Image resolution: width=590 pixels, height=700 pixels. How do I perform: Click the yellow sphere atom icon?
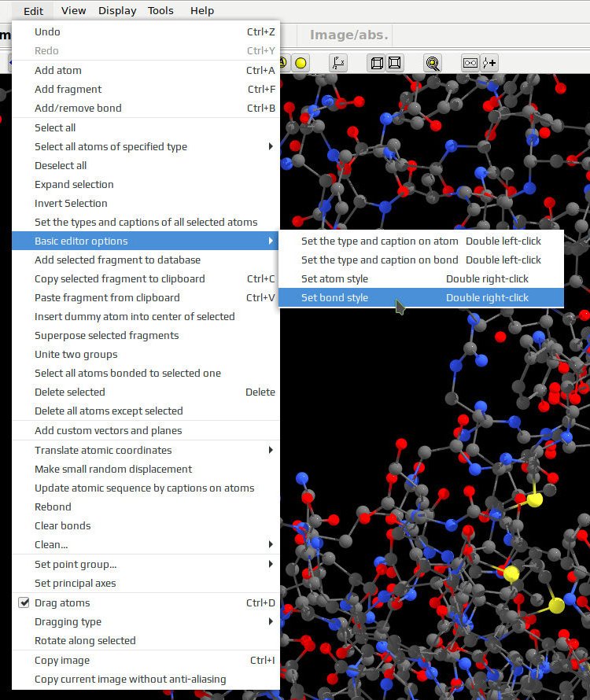(301, 63)
